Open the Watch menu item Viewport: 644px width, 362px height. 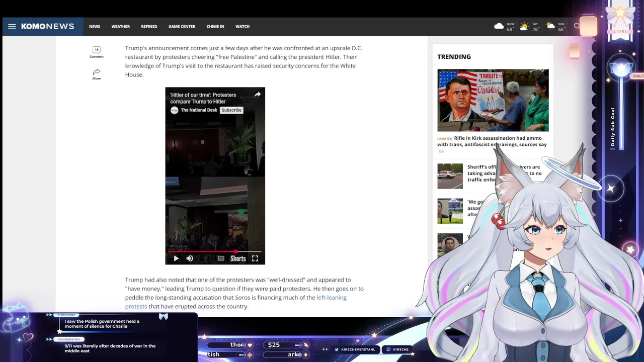coord(243,26)
